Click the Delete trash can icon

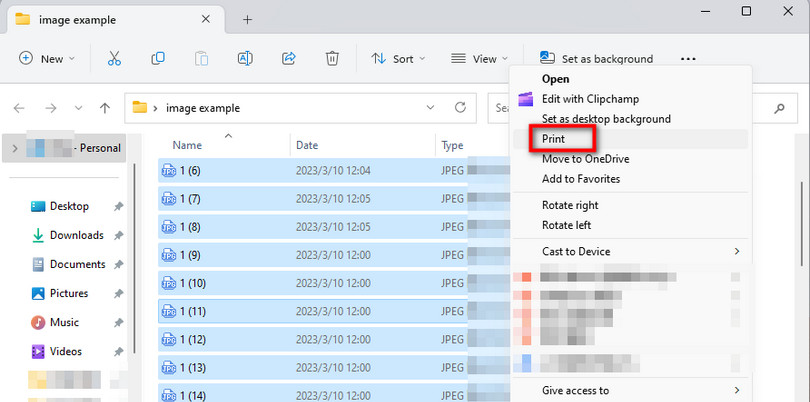(333, 59)
